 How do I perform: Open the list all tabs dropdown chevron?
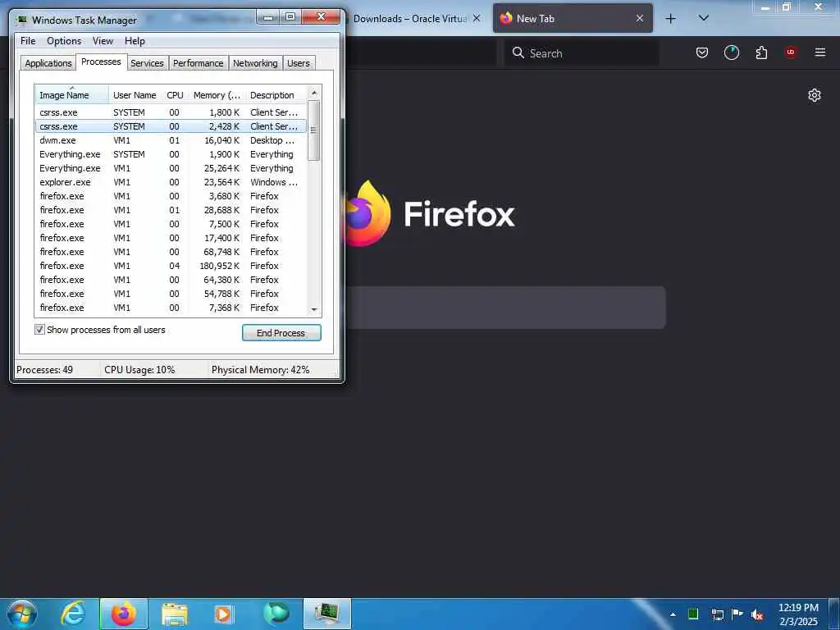pos(703,18)
